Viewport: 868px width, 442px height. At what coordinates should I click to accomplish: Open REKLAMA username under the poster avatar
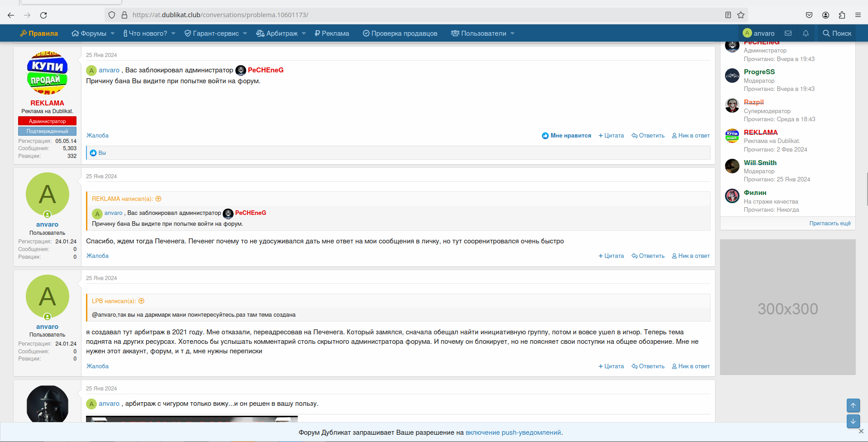coord(47,103)
